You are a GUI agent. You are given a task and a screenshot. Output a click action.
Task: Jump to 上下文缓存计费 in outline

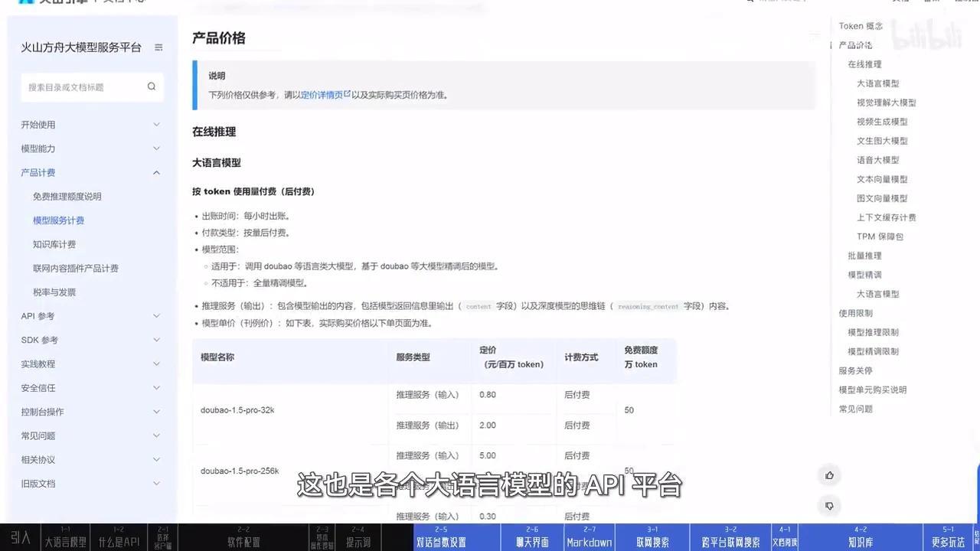tap(887, 217)
